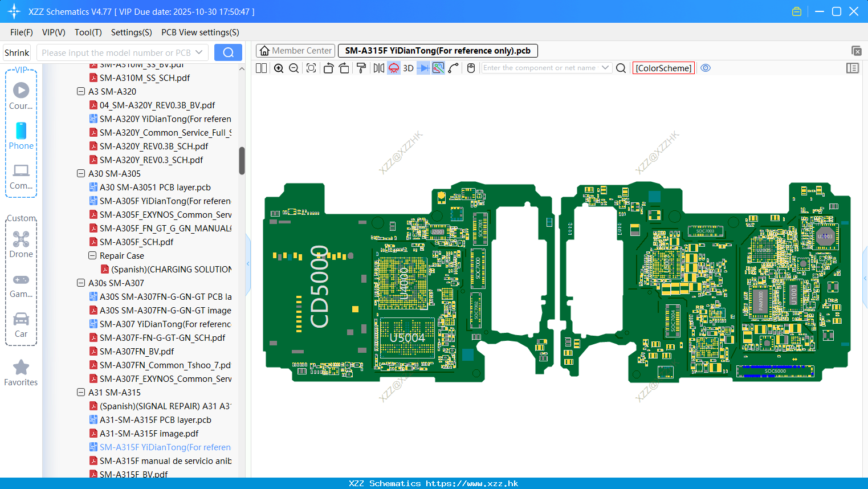Toggle the side panel icon at toolbar end

coord(853,68)
